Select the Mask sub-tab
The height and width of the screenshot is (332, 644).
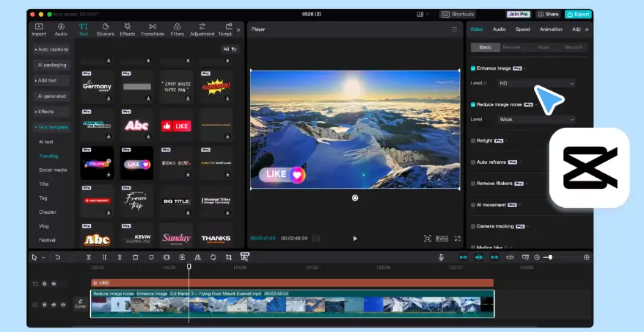point(544,47)
